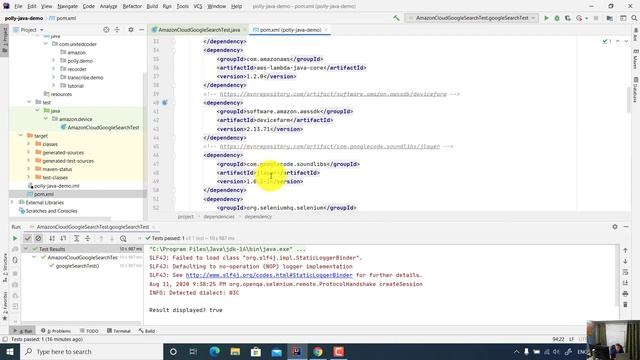The image size is (640, 360).
Task: Expand External Libraries node
Action: 12,202
